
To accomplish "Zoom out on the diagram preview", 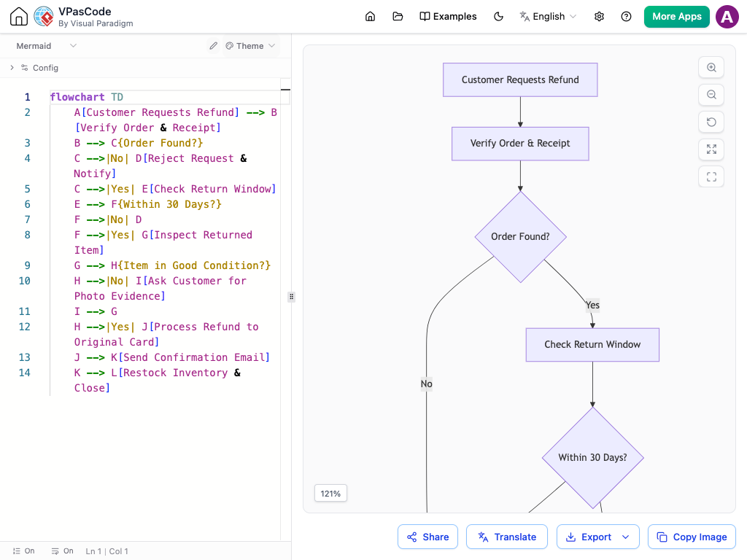I will 711,95.
